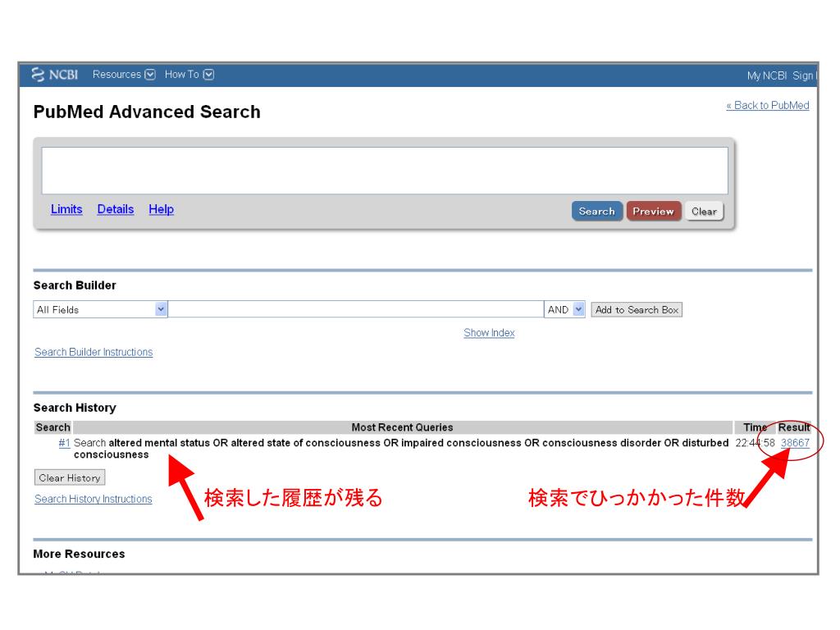Open the Resources dropdown menu
This screenshot has height=630, width=840.
point(124,75)
